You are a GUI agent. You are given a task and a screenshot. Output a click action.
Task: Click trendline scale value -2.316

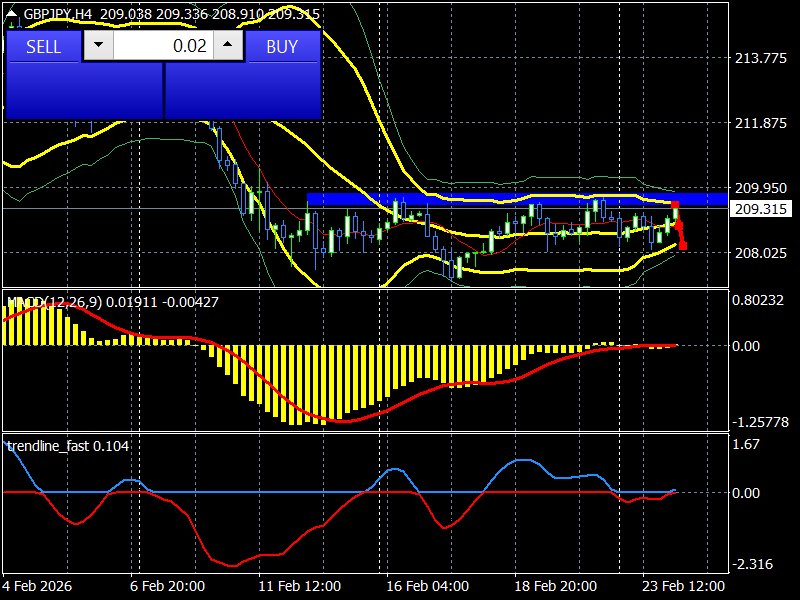pos(753,564)
